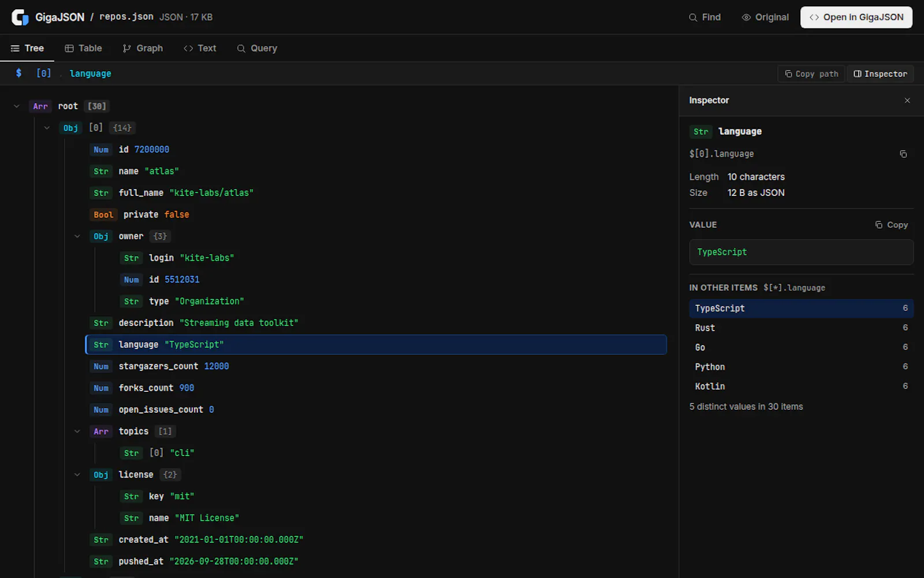This screenshot has width=924, height=578.
Task: Collapse the topics array
Action: coord(77,432)
